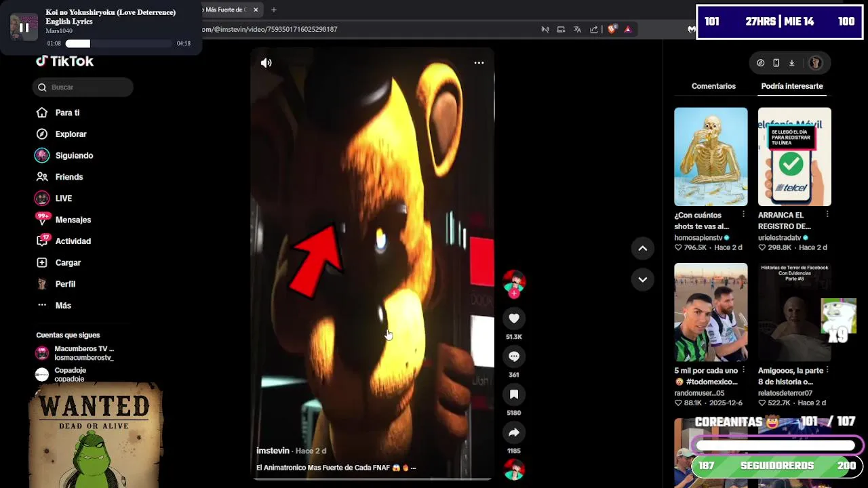Switch to Comentarios tab
The height and width of the screenshot is (488, 868).
713,86
